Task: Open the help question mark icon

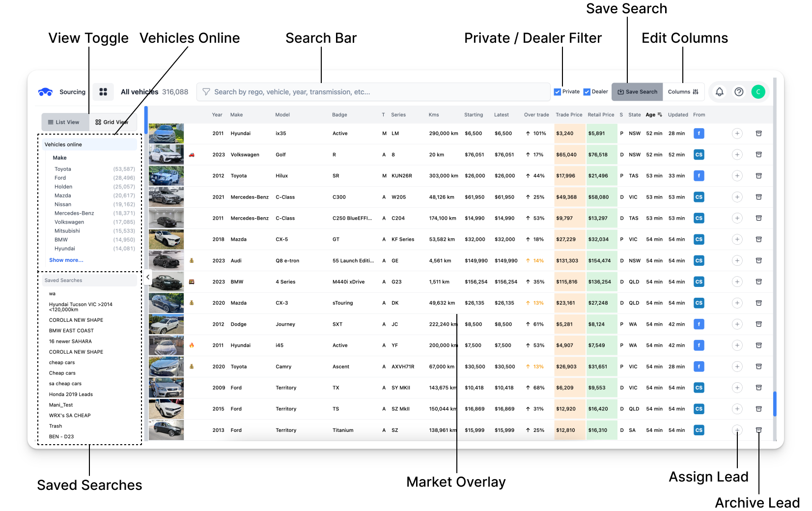Action: pyautogui.click(x=739, y=92)
